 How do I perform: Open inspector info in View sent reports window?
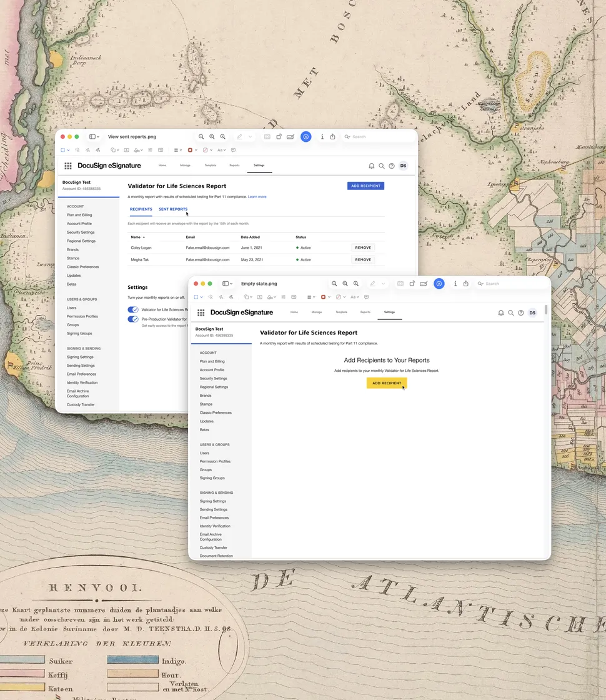[x=322, y=137]
